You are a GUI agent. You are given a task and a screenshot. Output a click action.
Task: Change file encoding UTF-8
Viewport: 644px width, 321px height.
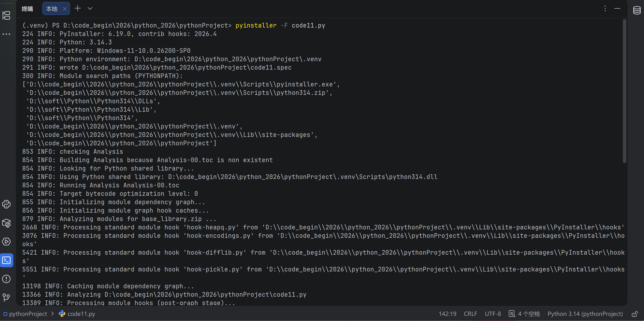tap(493, 314)
